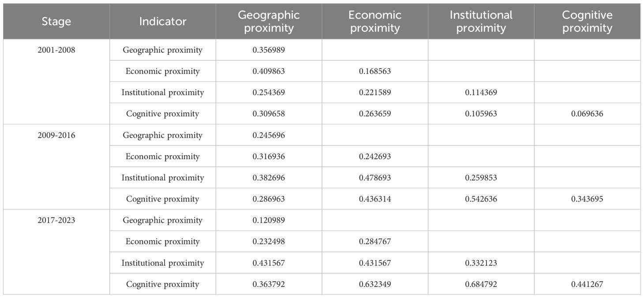644x298 pixels.
Task: Select the 2001-2008 stage cell
Action: 56,50
